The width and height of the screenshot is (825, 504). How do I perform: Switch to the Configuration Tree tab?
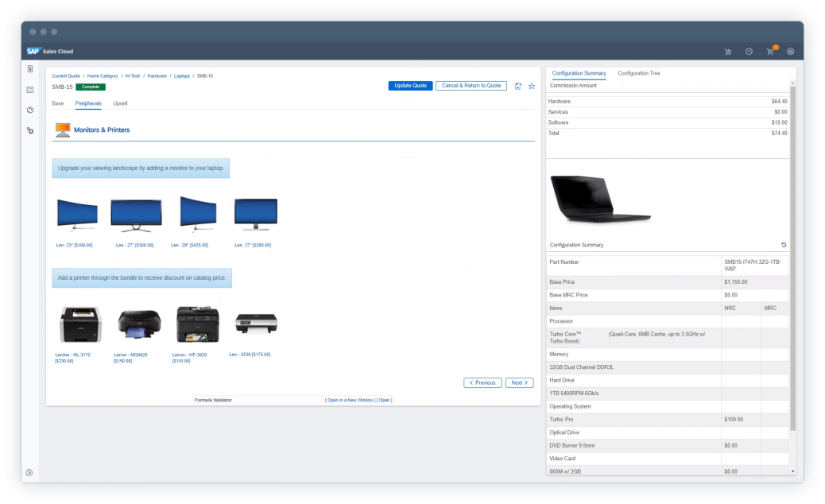638,73
